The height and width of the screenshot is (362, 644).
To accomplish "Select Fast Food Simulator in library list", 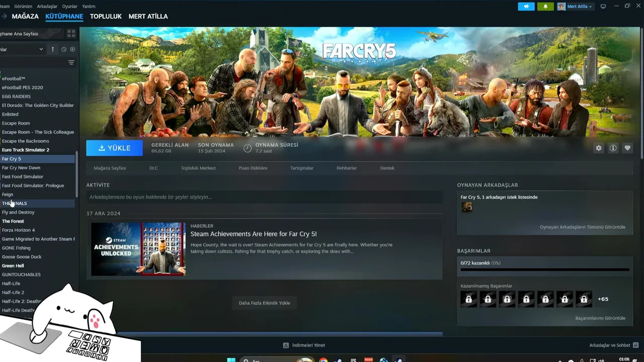I will click(23, 176).
